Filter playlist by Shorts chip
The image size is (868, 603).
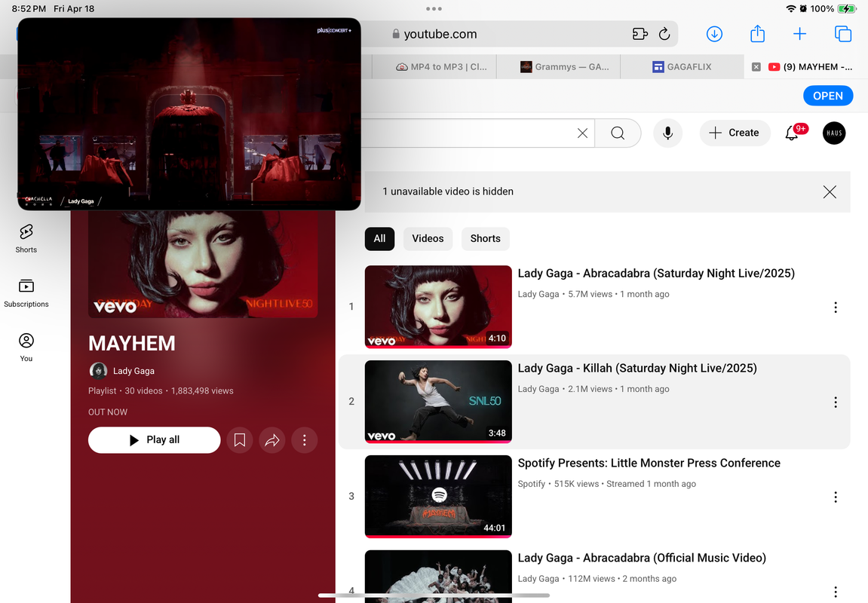[x=486, y=239]
